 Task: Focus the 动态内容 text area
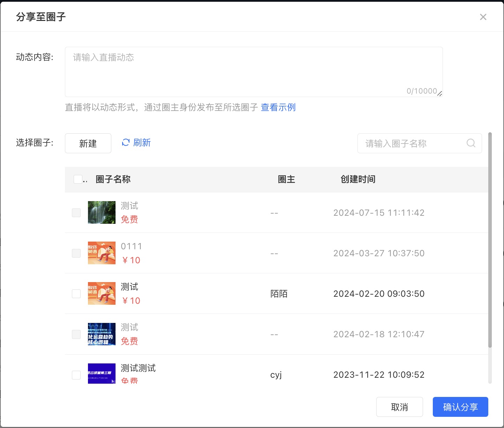coord(253,72)
